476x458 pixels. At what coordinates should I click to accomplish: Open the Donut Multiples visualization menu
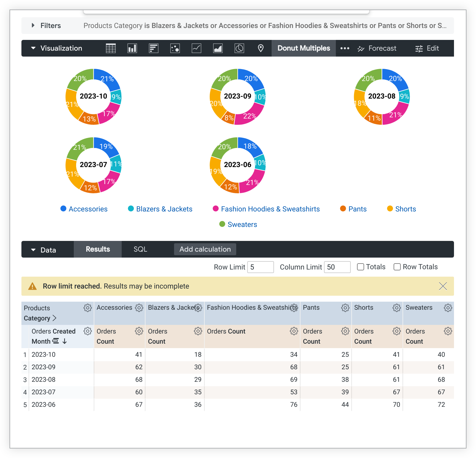tap(303, 48)
